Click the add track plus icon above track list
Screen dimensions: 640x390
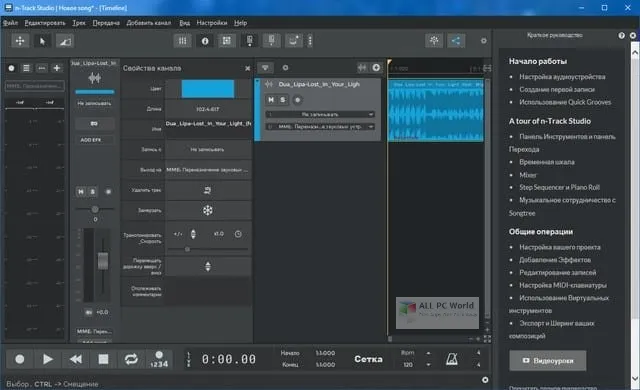coord(376,68)
